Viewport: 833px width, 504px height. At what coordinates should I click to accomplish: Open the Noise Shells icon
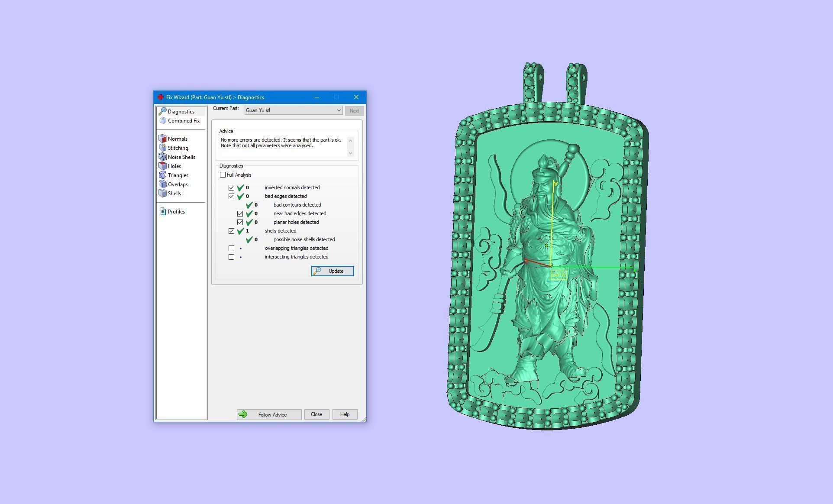[x=162, y=157]
